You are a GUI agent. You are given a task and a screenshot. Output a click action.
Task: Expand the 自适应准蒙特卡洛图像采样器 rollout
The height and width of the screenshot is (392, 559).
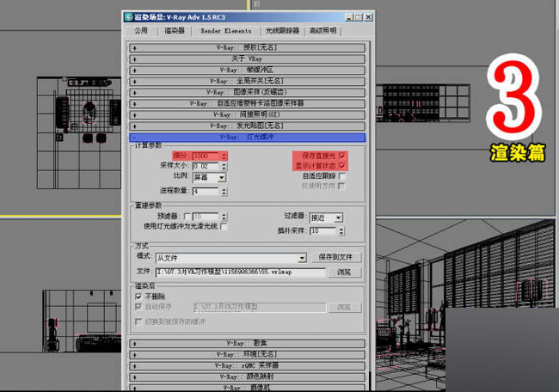[247, 104]
